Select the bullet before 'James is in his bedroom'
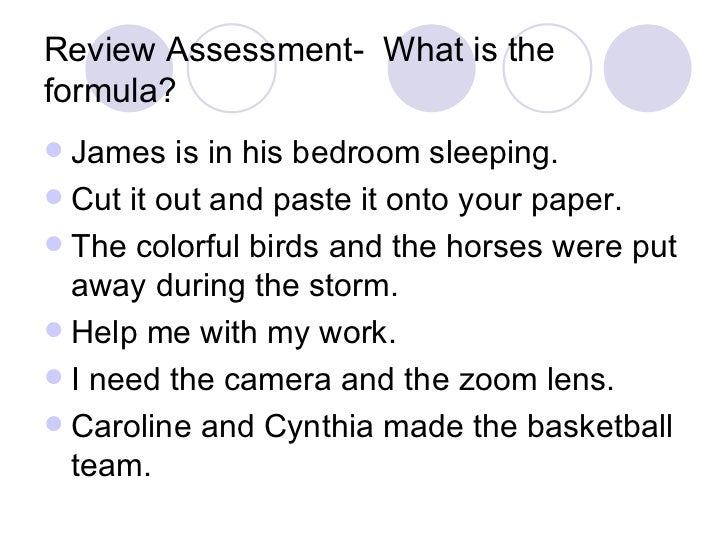Image resolution: width=728 pixels, height=546 pixels. (54, 150)
